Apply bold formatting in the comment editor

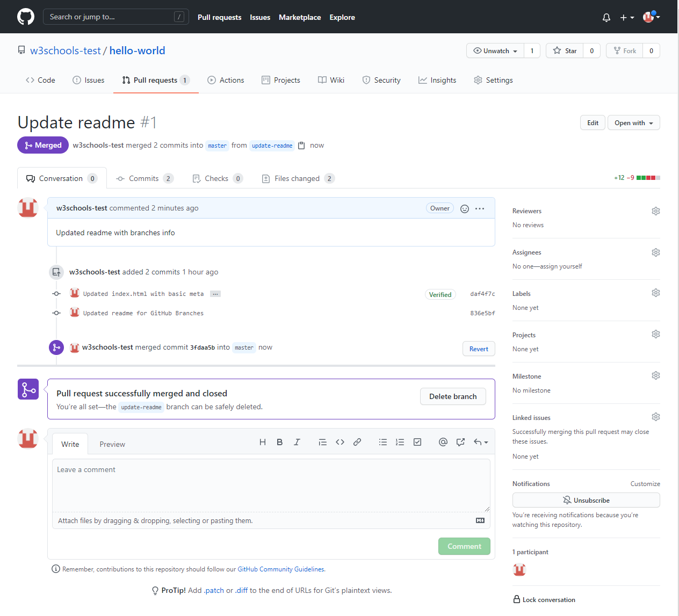[279, 442]
